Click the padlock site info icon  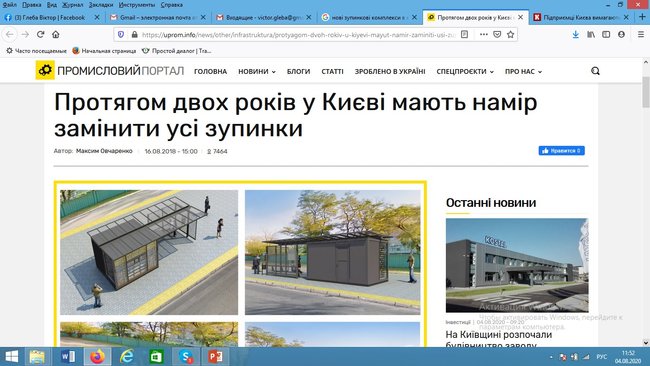134,34
